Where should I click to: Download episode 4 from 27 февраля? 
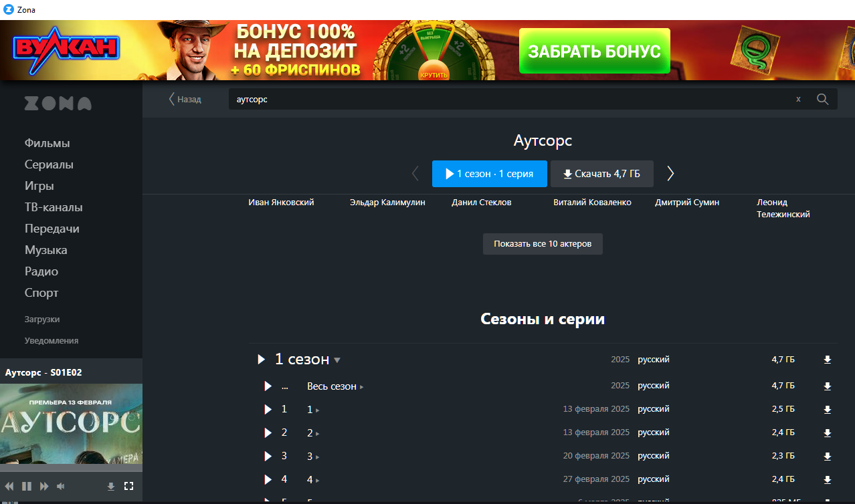827,480
